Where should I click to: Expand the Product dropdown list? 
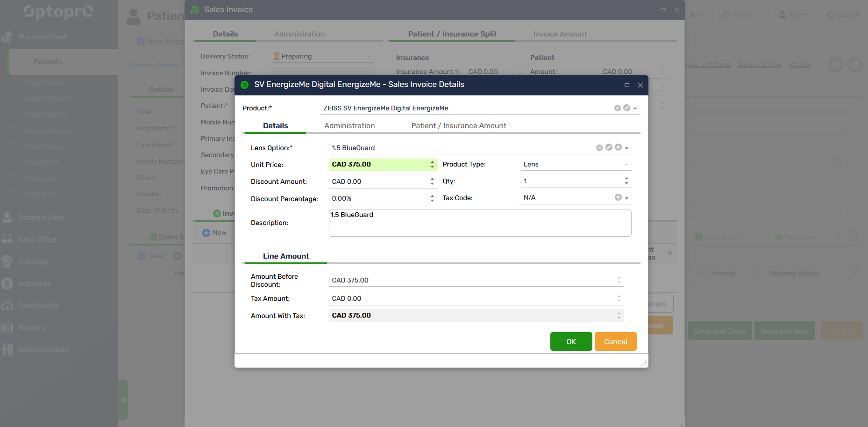coord(635,109)
